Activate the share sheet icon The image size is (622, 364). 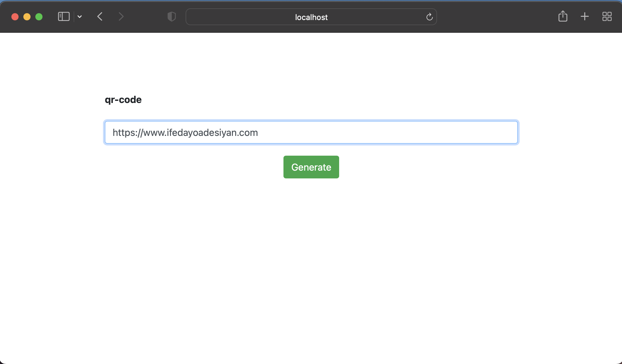[563, 16]
